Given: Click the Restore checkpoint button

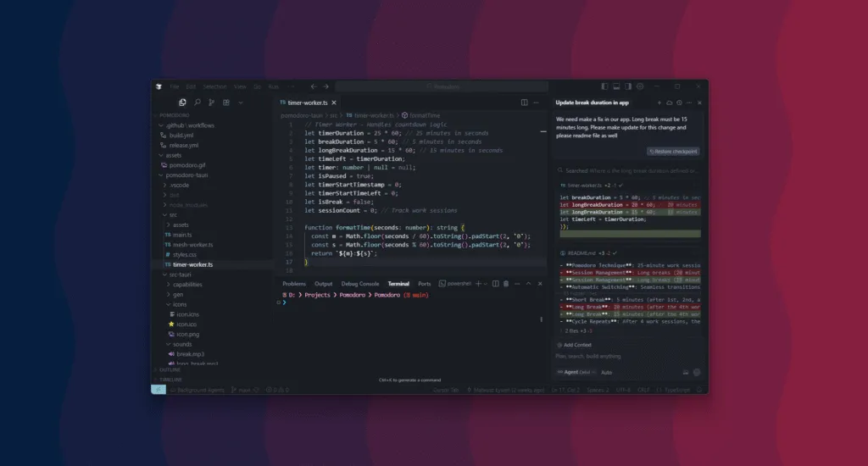Looking at the screenshot, I should 673,151.
